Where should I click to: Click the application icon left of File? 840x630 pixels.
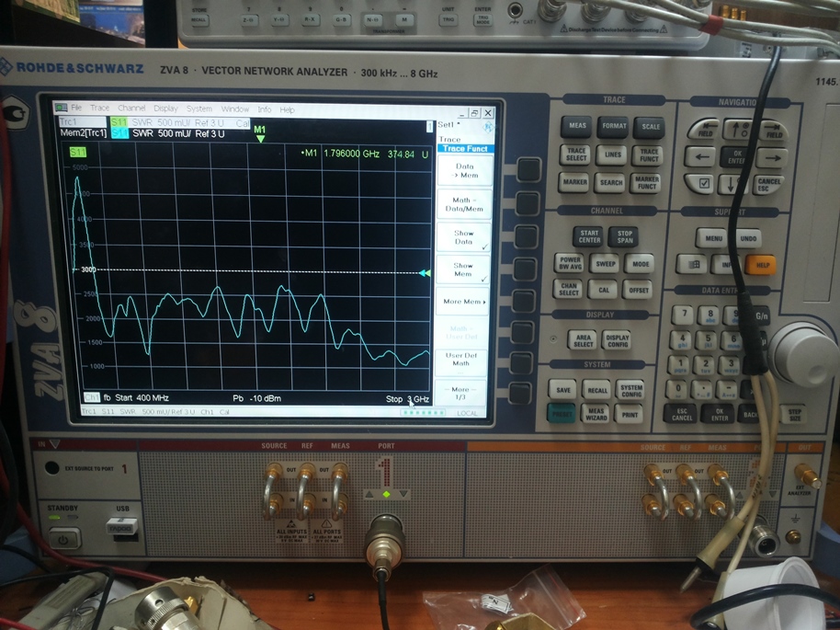click(x=61, y=108)
